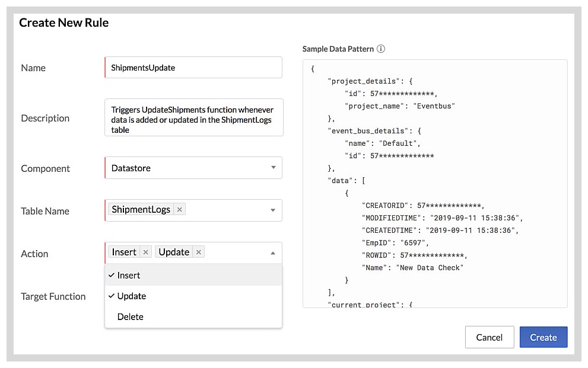The width and height of the screenshot is (588, 368).
Task: Click the Create button
Action: point(543,337)
